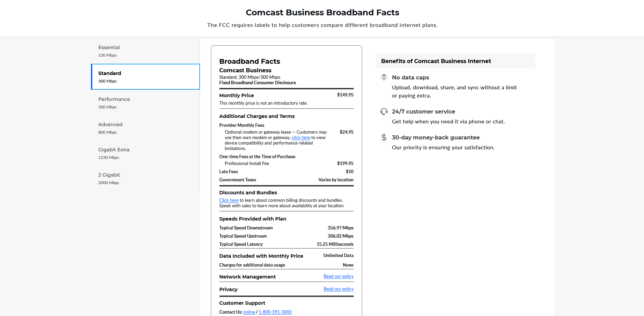Click 'Fixed Broadband Consumer Disclosure' text
This screenshot has width=644, height=316.
(257, 83)
